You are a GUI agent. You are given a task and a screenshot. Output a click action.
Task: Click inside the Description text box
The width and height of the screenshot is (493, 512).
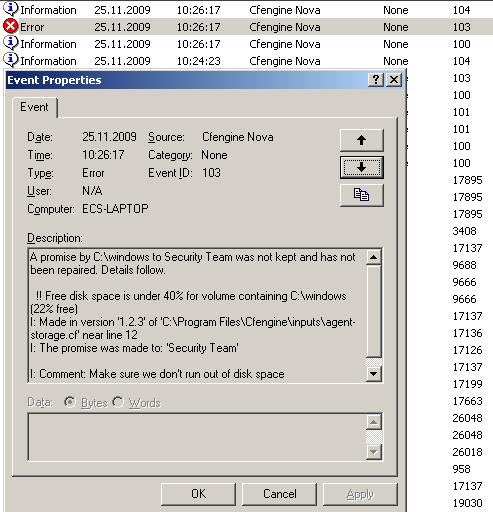pos(197,315)
